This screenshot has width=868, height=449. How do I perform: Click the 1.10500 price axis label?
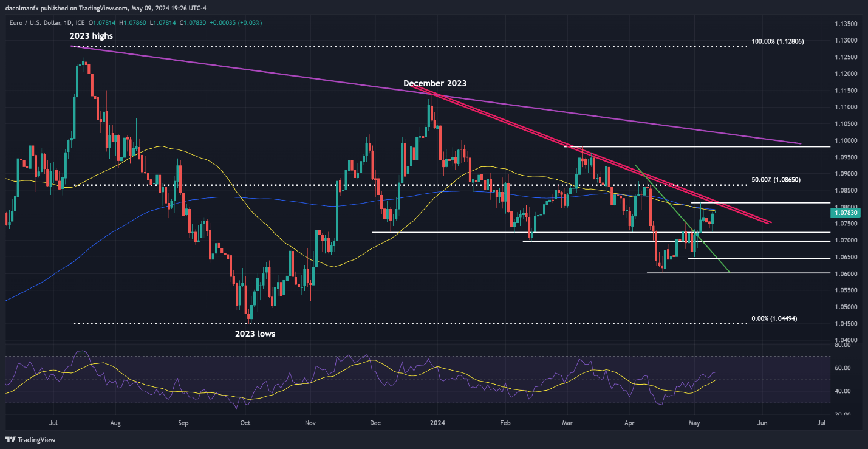pos(846,124)
